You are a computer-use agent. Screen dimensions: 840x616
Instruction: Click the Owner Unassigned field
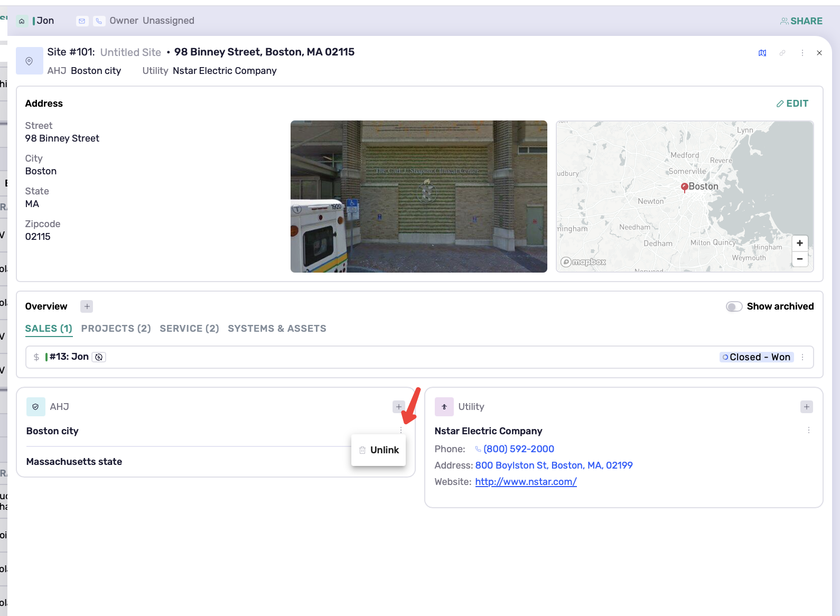tap(152, 21)
